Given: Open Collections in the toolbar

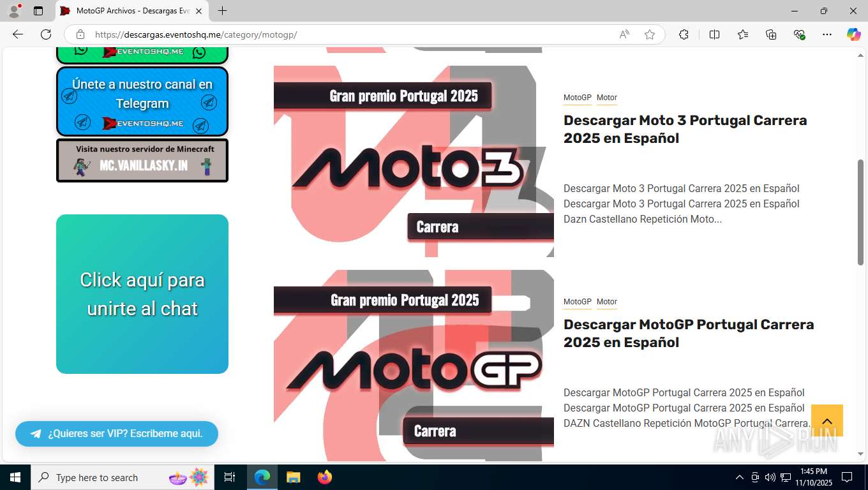Looking at the screenshot, I should point(771,34).
